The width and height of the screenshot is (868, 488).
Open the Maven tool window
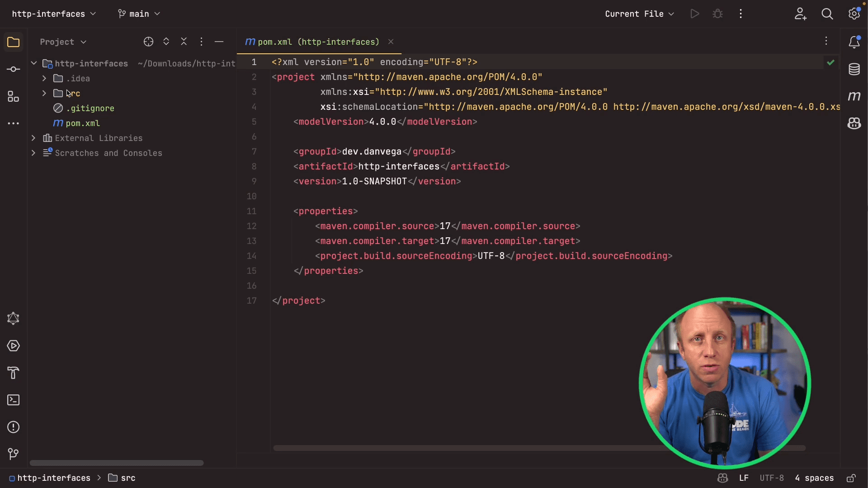854,96
